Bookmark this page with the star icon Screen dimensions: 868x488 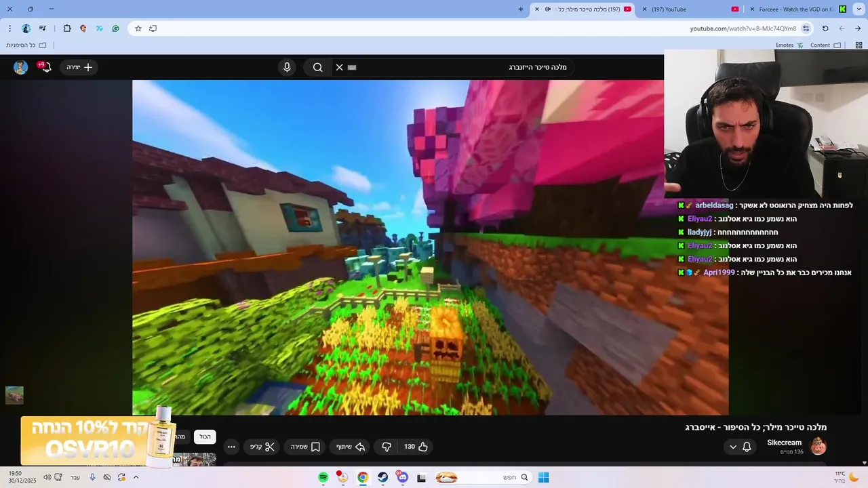138,28
